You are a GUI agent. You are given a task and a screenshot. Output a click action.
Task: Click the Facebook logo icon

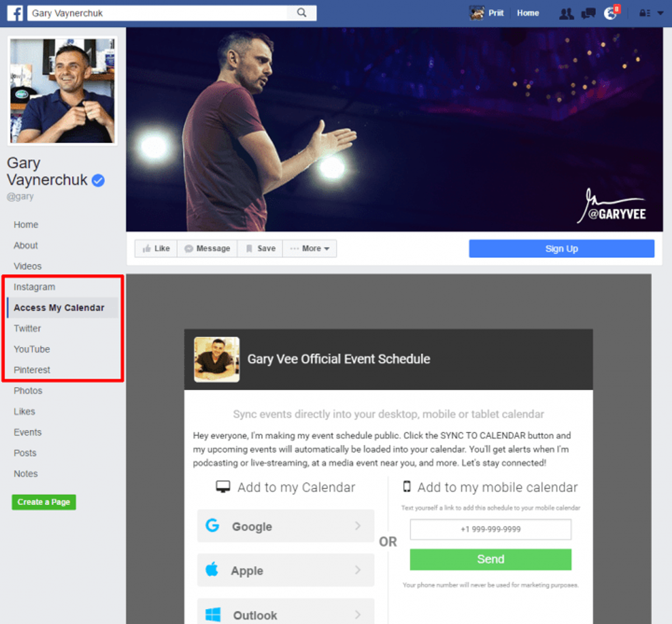[x=15, y=13]
